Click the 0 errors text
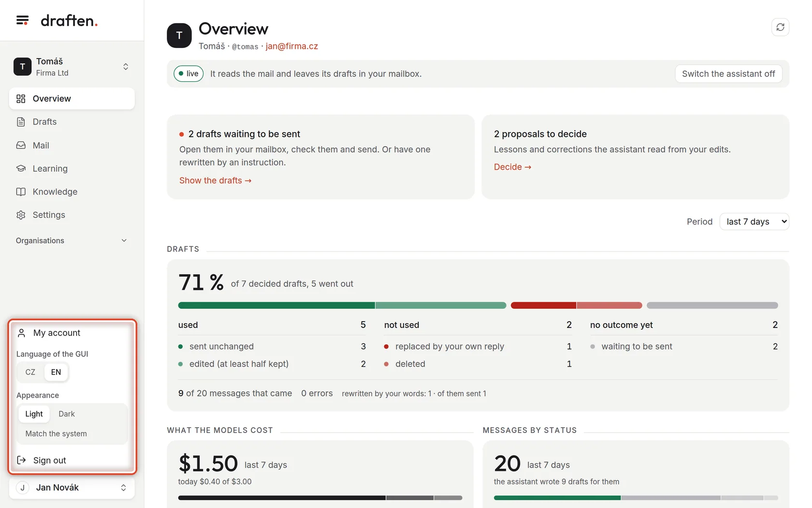Viewport: 812px width, 508px height. (317, 393)
